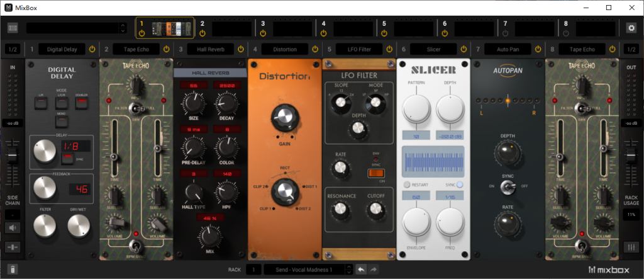Select Digital Delay L/R mode button
The height and width of the screenshot is (279, 644).
pos(41,103)
